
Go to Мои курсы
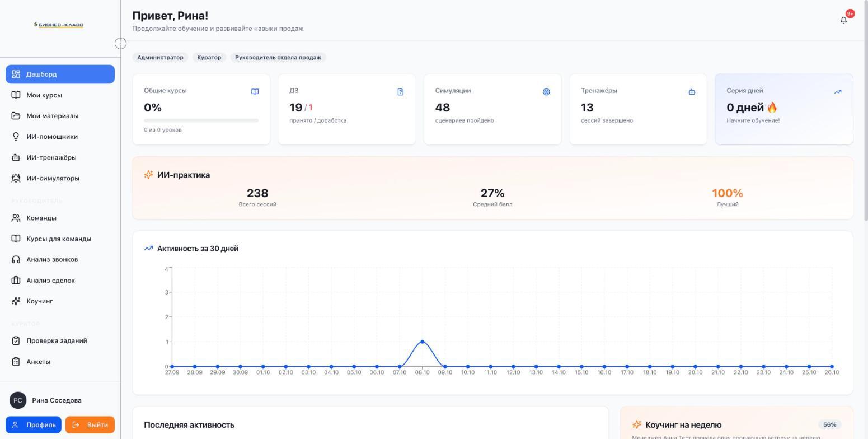60,95
